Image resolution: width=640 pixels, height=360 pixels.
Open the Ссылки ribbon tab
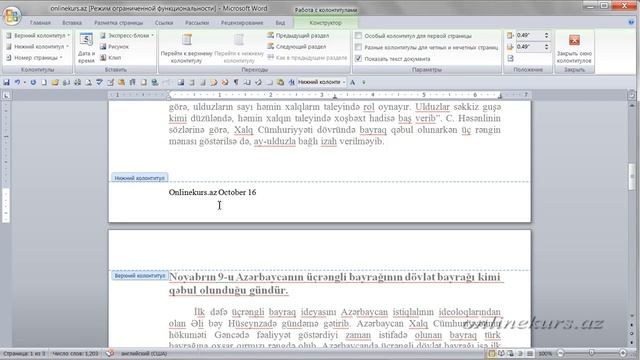pyautogui.click(x=164, y=23)
